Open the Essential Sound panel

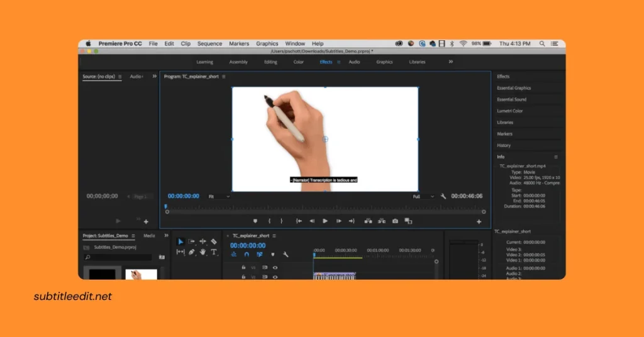[x=511, y=99]
